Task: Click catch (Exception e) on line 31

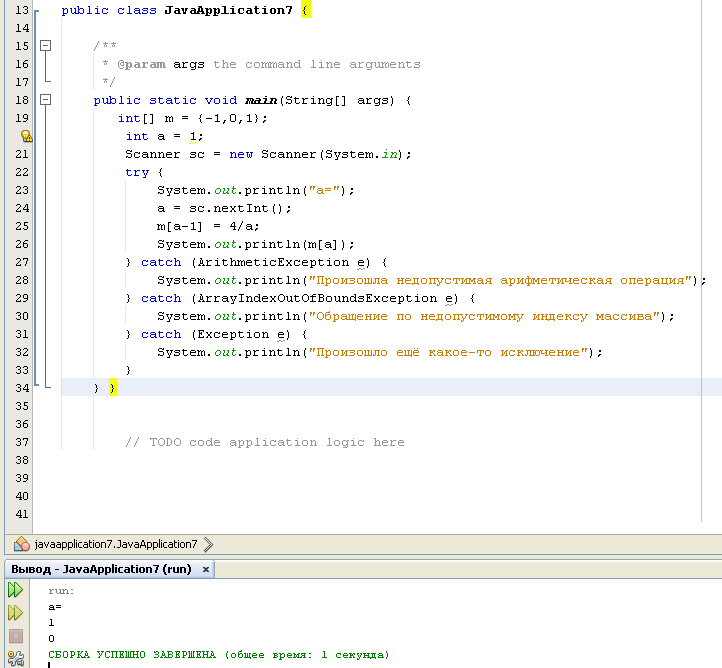Action: (x=216, y=334)
